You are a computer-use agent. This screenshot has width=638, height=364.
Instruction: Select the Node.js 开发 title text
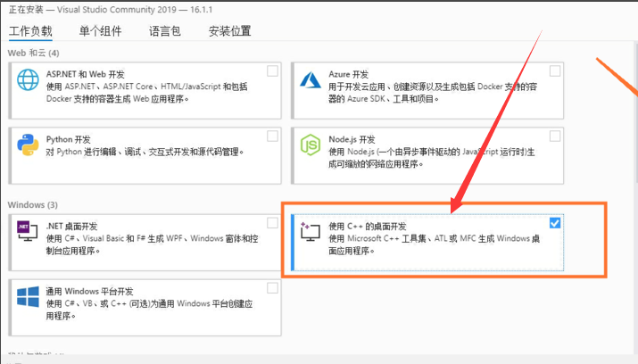tap(352, 139)
